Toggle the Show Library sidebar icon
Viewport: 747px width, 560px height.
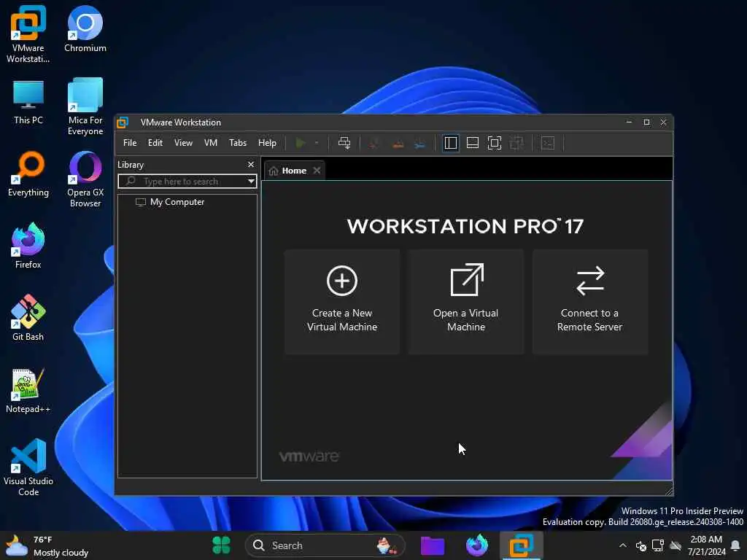click(x=450, y=143)
